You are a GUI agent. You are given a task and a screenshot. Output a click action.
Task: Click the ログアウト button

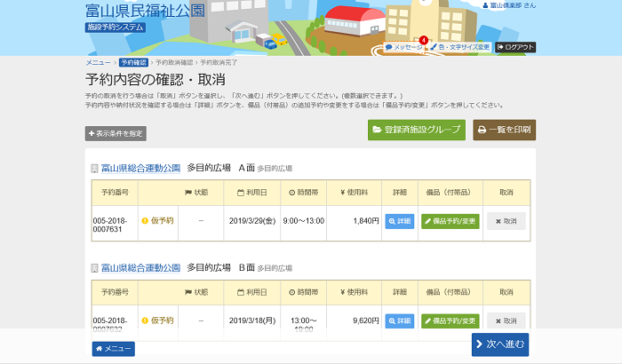click(515, 47)
